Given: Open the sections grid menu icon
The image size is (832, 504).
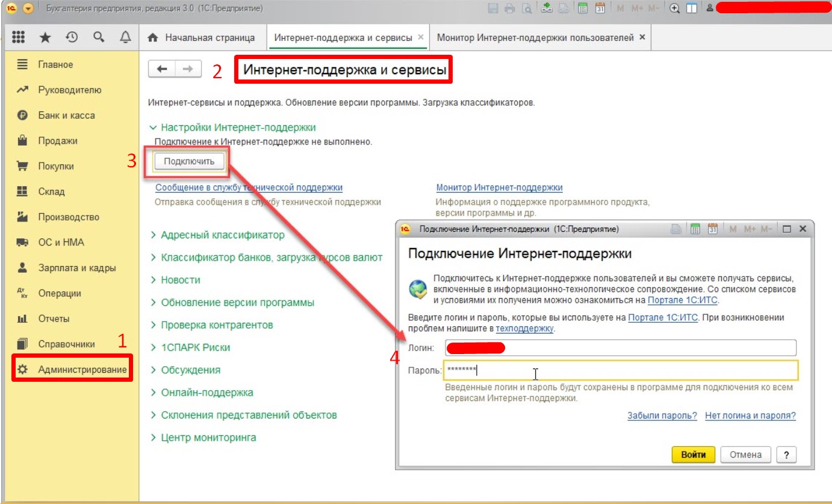Looking at the screenshot, I should (x=18, y=37).
